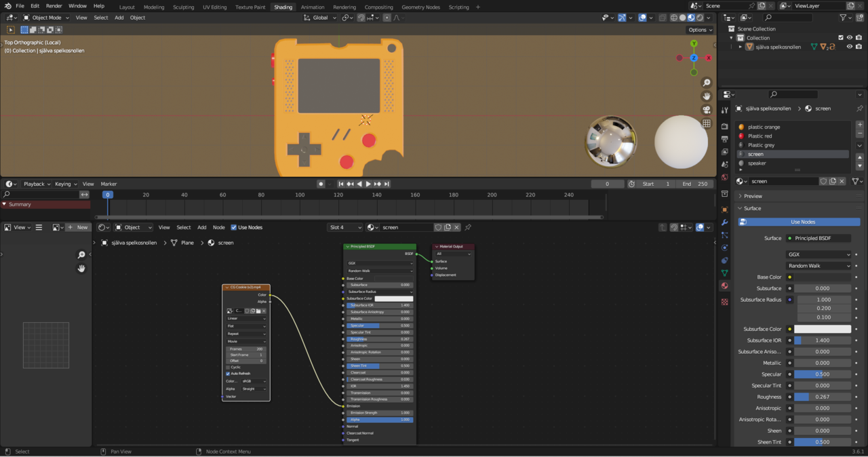Toggle the camera view icon

click(707, 110)
